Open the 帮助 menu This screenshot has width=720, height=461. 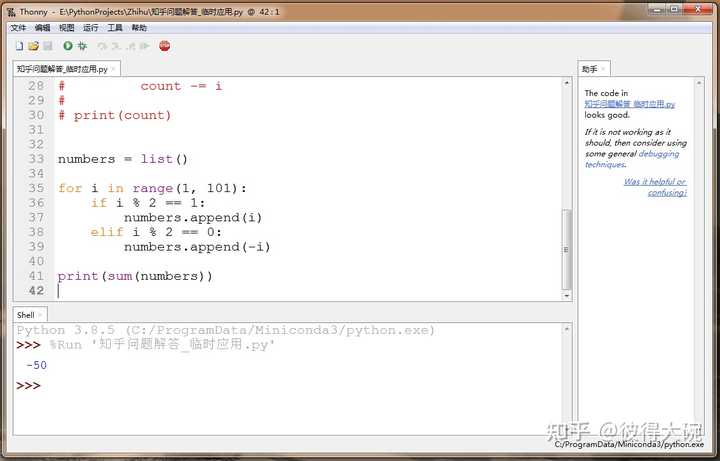(139, 28)
